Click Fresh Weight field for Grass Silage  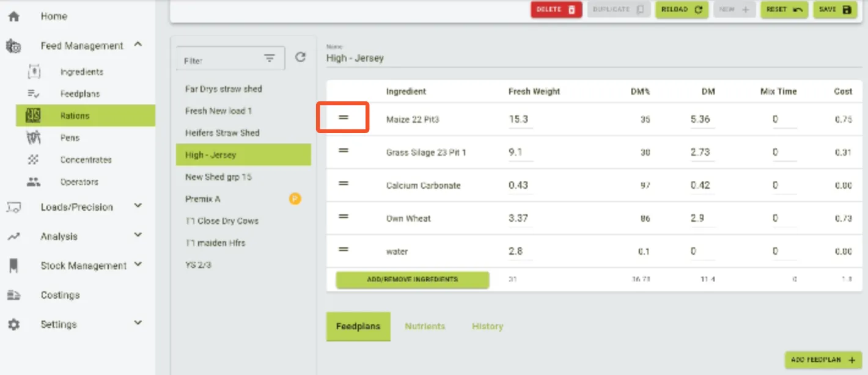click(520, 152)
